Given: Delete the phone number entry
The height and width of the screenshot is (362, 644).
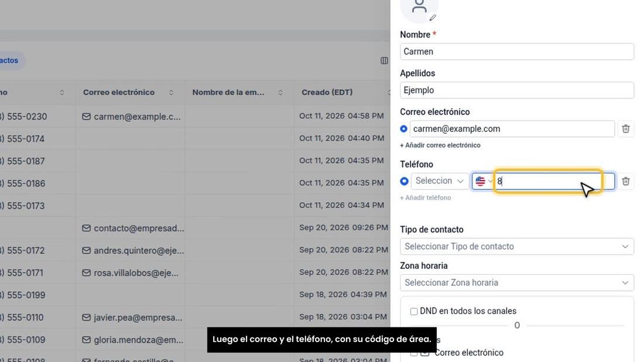Looking at the screenshot, I should coord(625,181).
